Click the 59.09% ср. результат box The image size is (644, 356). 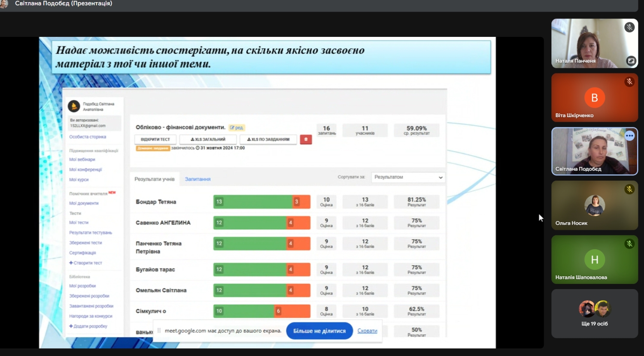tap(416, 130)
